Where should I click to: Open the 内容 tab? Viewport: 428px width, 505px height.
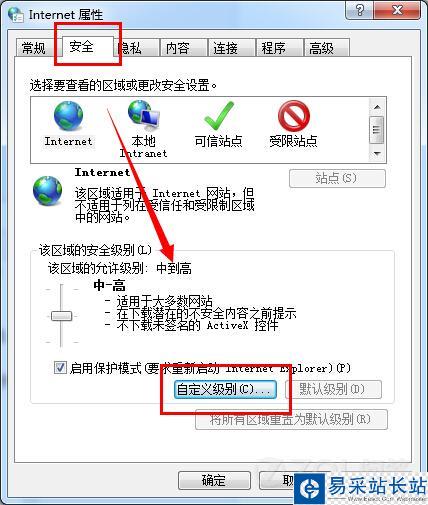[178, 48]
